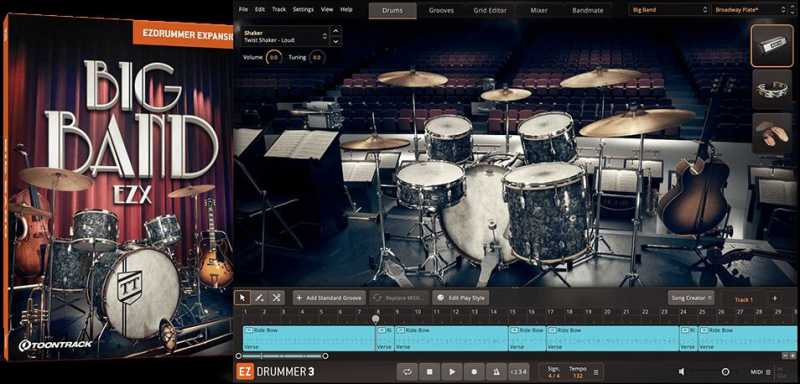Click Replace MIDI button
This screenshot has width=800, height=384.
399,297
